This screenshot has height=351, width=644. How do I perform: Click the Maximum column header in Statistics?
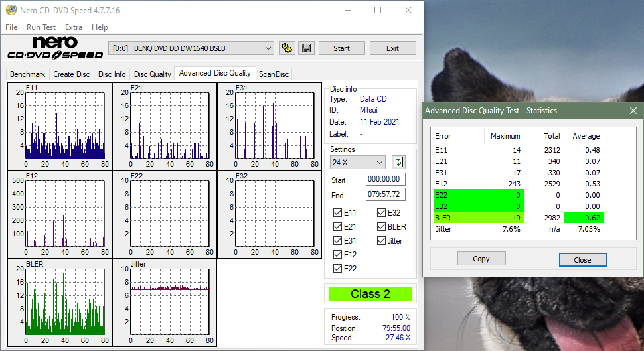505,136
